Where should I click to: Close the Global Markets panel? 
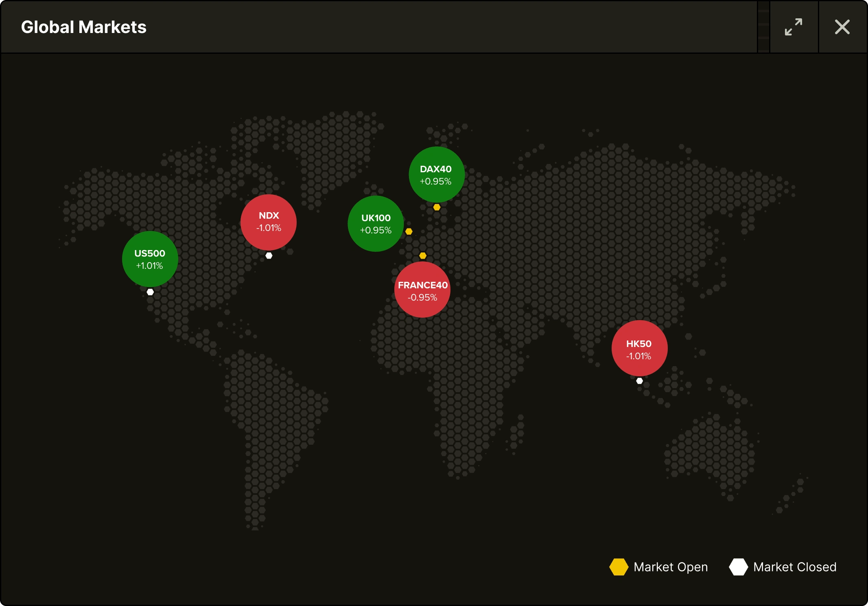tap(842, 27)
